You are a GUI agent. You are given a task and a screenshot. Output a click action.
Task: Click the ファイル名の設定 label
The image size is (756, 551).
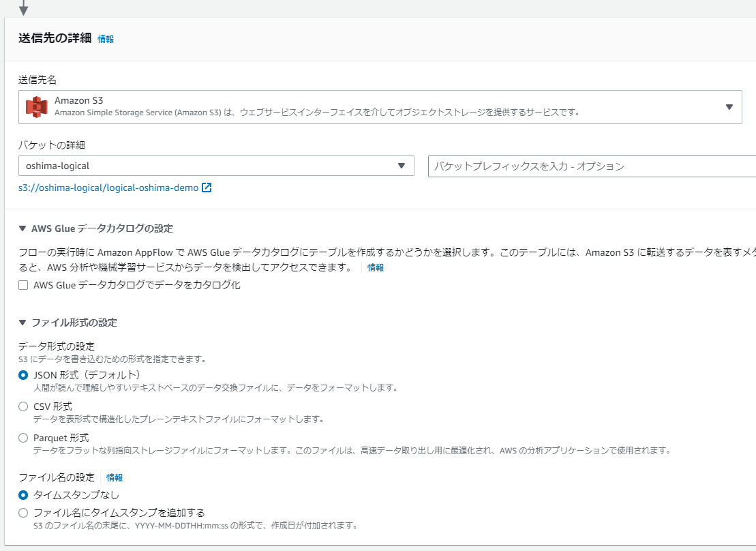click(57, 477)
